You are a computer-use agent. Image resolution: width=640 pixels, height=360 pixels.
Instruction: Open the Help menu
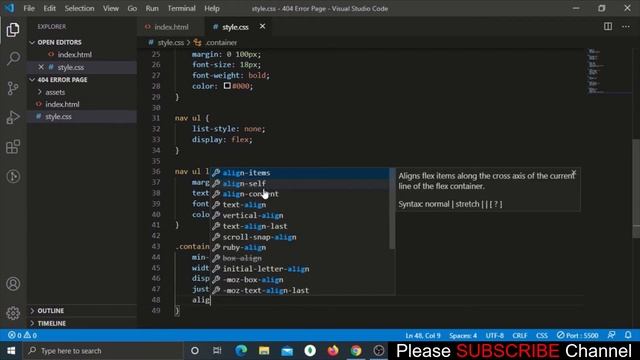click(212, 8)
